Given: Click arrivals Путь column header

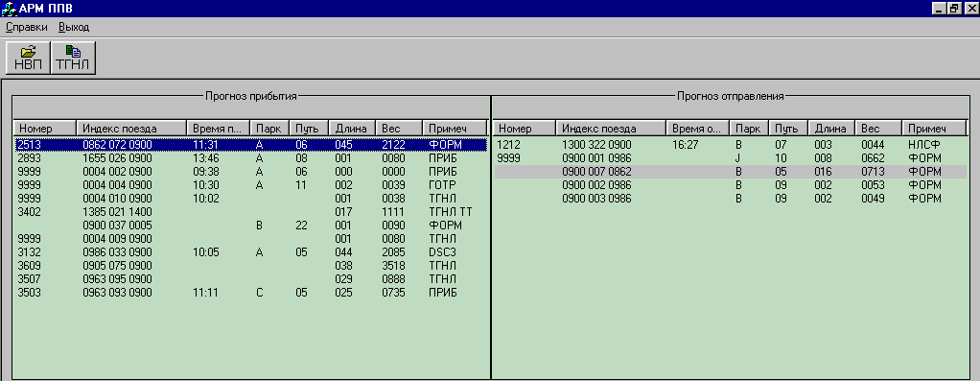Looking at the screenshot, I should 309,129.
